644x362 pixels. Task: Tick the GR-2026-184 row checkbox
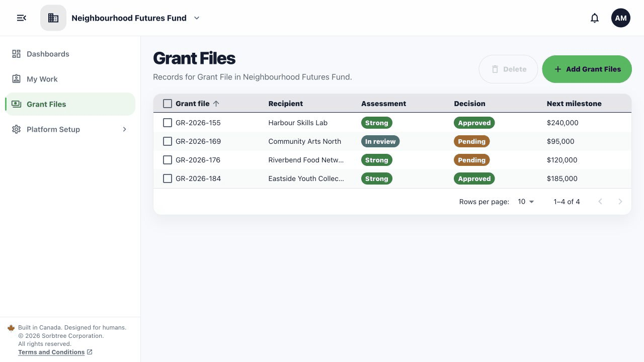(x=168, y=178)
